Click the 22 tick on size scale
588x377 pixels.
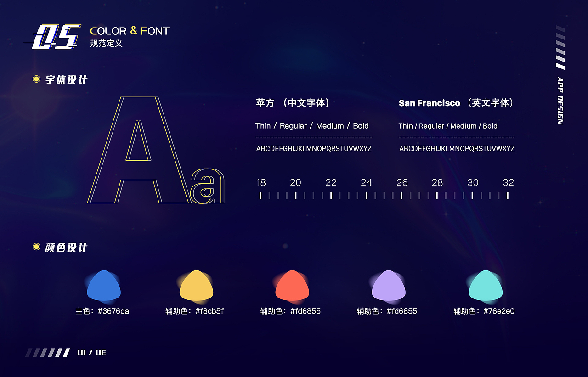[331, 196]
